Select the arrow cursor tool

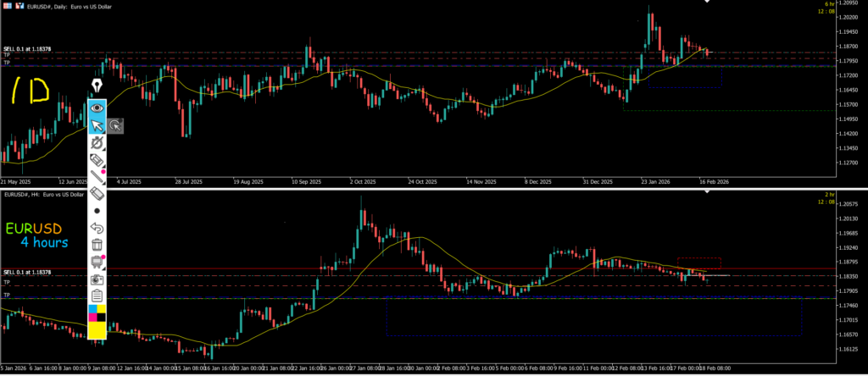[98, 125]
